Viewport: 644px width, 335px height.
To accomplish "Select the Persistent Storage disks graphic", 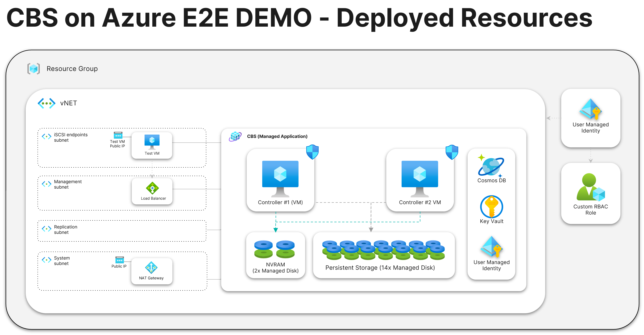I will (x=383, y=250).
